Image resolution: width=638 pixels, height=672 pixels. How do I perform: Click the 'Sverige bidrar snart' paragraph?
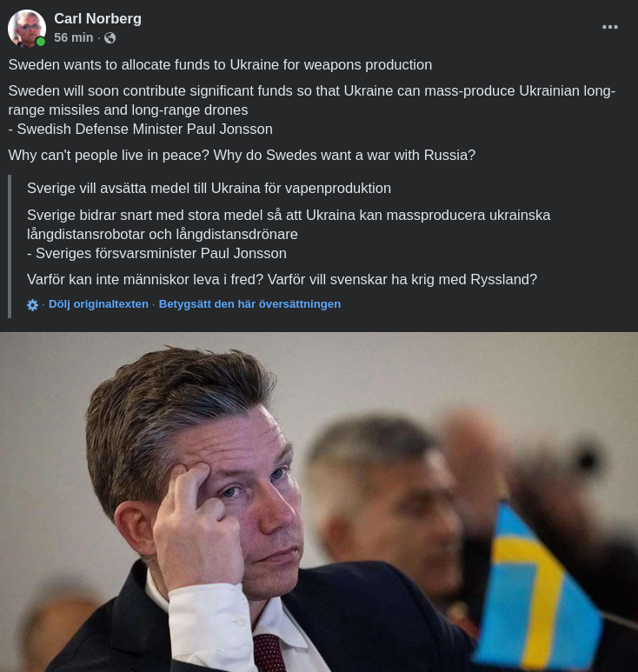point(289,224)
